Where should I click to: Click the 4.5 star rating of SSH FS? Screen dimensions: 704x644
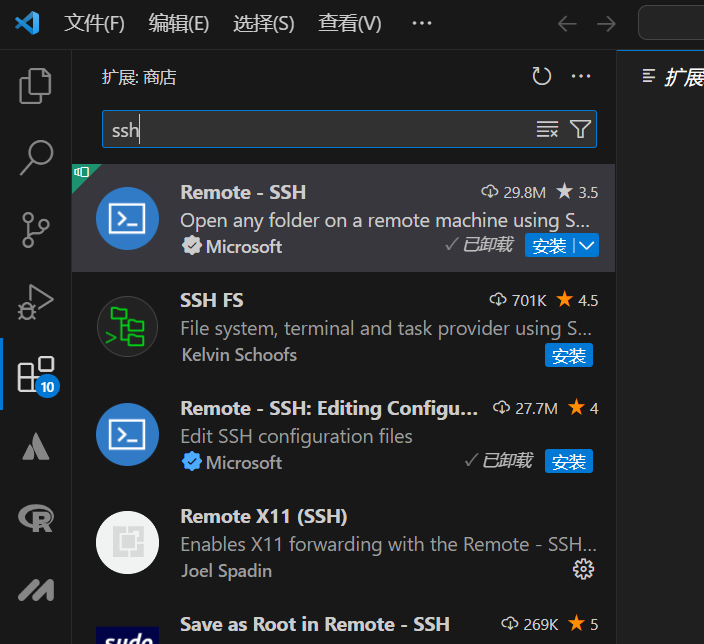tap(577, 300)
